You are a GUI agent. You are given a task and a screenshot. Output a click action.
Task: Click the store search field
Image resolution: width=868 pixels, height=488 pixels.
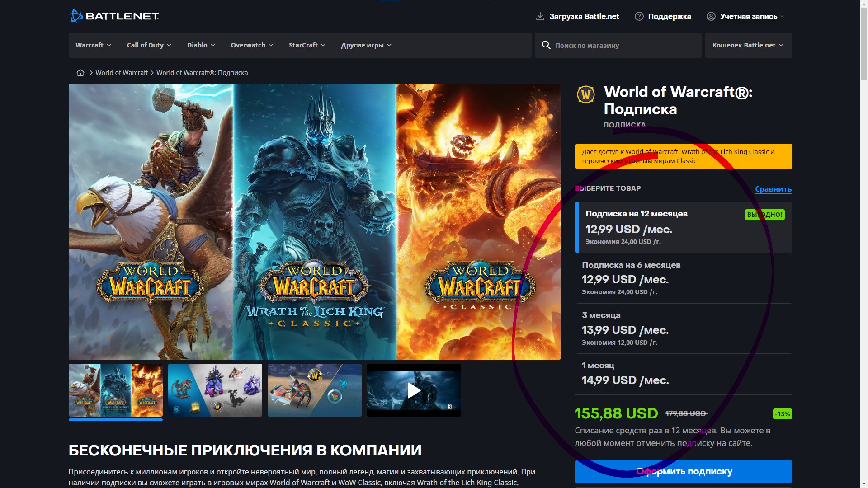click(618, 45)
